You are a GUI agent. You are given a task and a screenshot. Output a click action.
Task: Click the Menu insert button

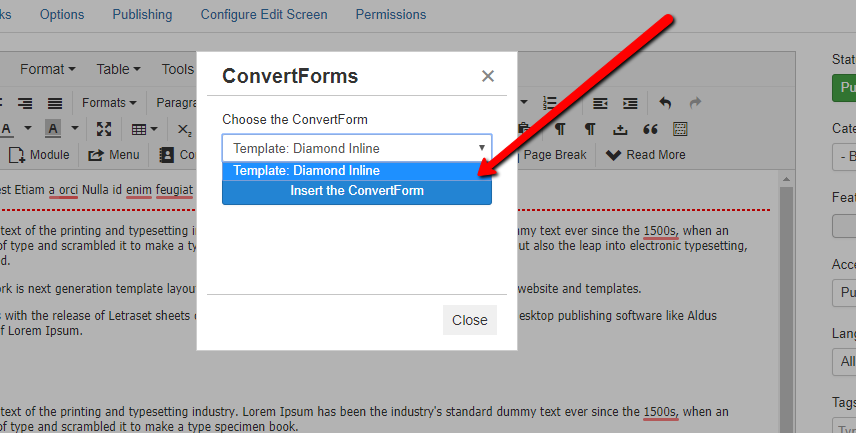(114, 155)
